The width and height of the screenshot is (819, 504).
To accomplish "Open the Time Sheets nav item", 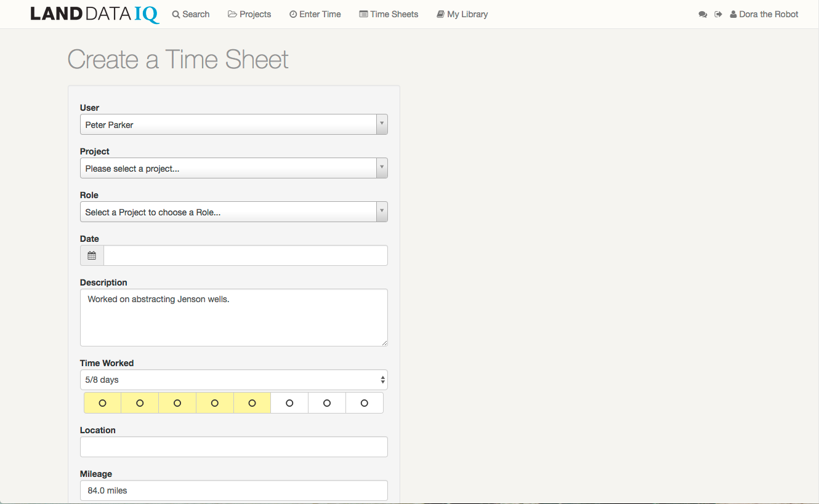I will click(x=389, y=14).
